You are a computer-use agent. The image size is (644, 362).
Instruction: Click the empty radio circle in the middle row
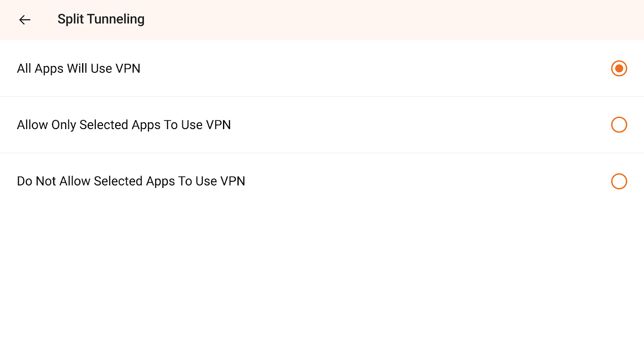pos(619,125)
